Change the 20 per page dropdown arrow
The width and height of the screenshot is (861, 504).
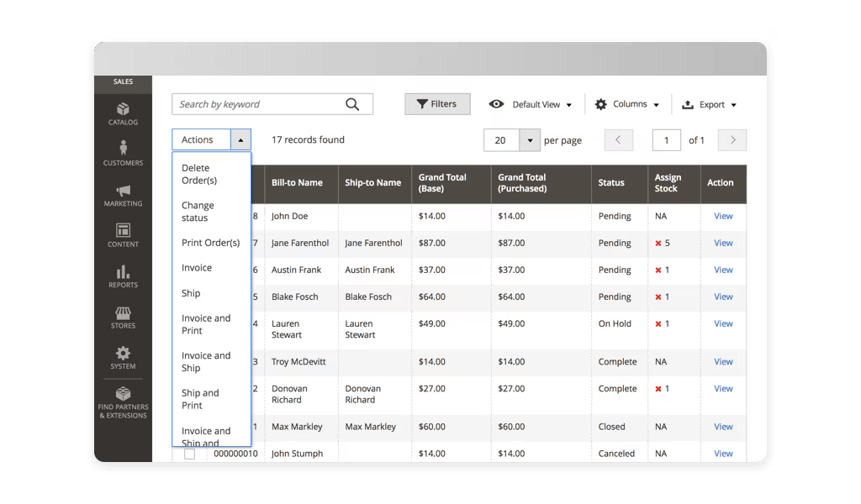530,140
